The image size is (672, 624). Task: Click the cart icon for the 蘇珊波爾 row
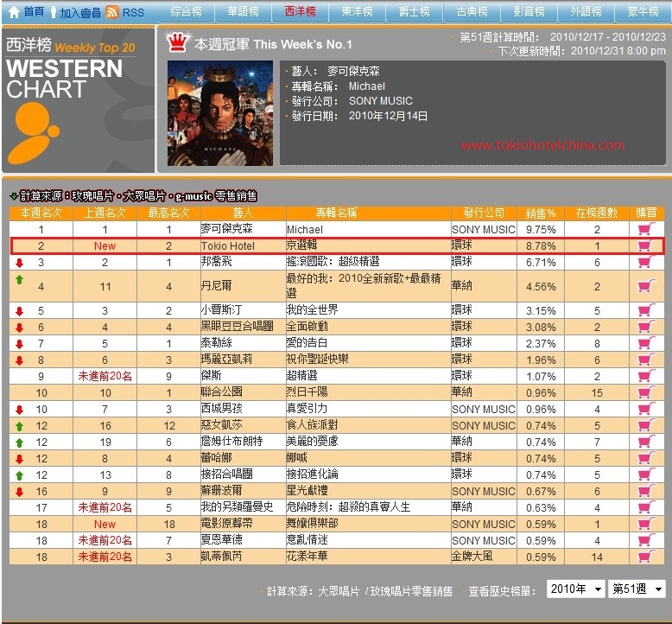tap(646, 491)
